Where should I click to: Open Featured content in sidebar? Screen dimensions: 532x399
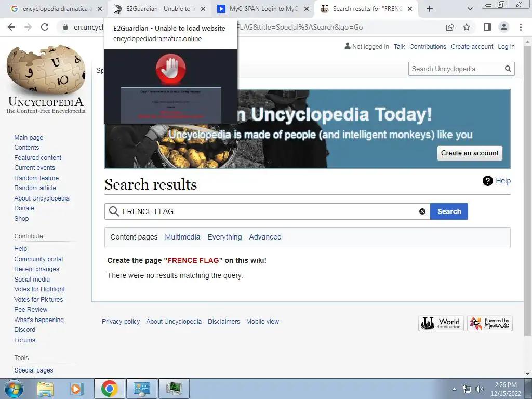click(x=37, y=157)
